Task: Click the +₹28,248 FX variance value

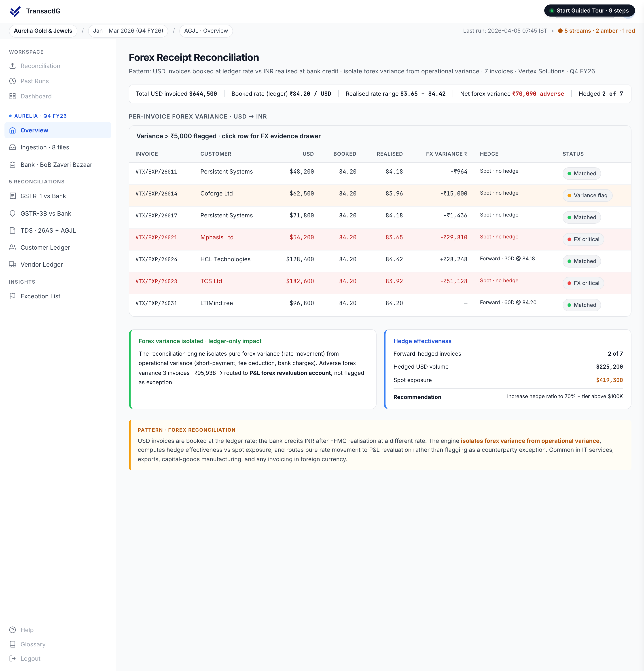Action: (454, 259)
